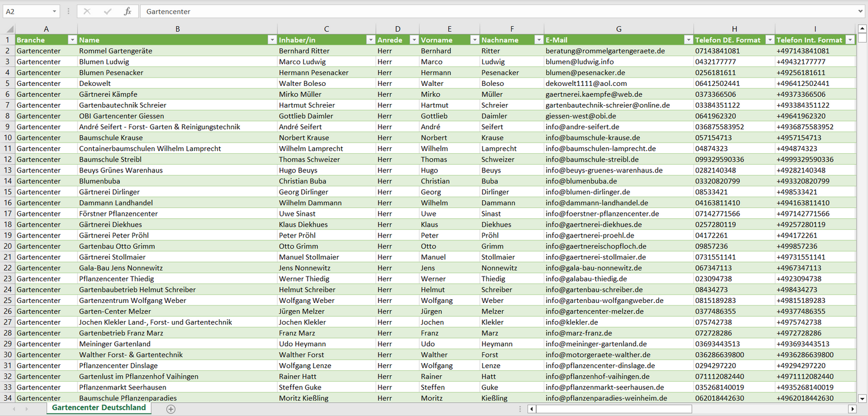Open the Branche column filter dropdown
This screenshot has width=868, height=416.
point(72,40)
